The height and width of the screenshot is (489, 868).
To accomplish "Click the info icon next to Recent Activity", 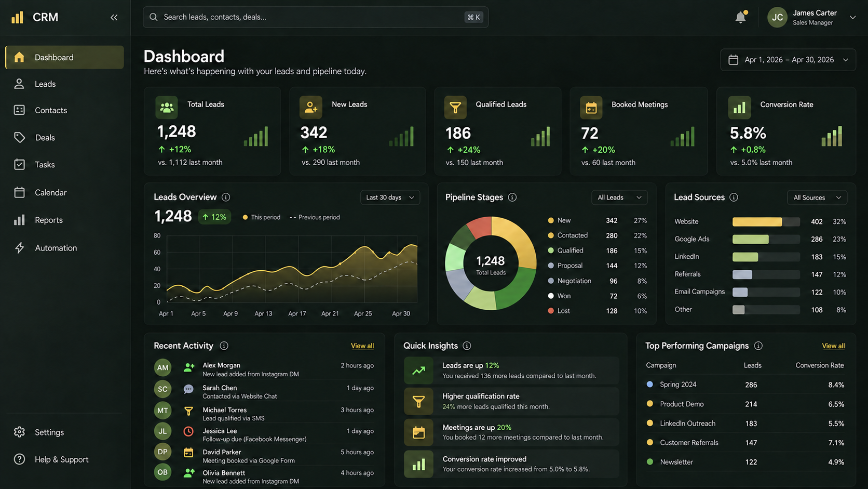I will pos(224,346).
